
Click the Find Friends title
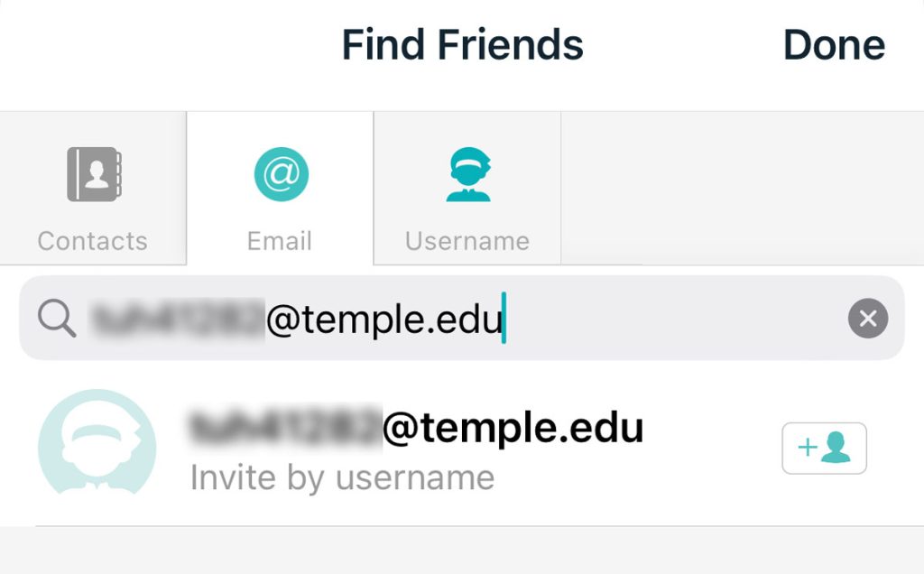[462, 45]
